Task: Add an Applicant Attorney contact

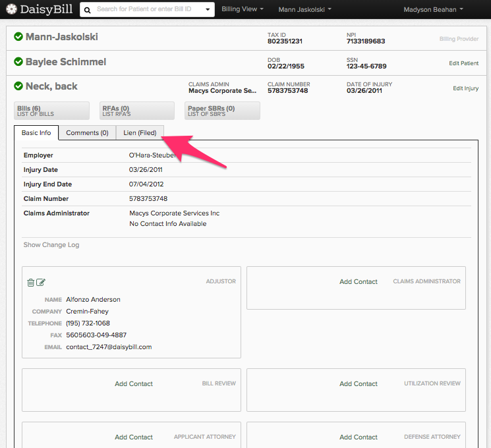Action: click(x=134, y=437)
